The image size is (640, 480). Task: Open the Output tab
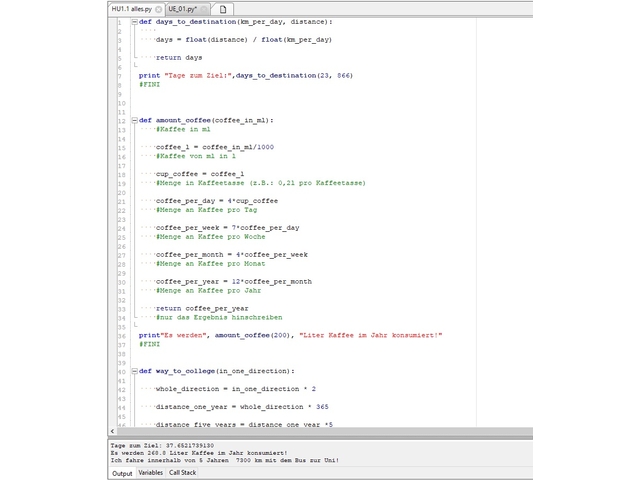pos(122,473)
